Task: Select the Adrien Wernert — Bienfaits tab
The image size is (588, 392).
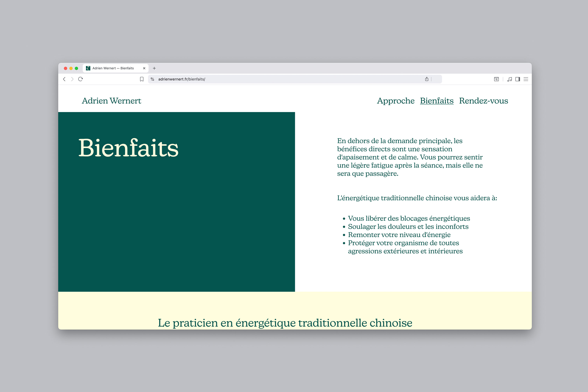Action: pyautogui.click(x=113, y=68)
